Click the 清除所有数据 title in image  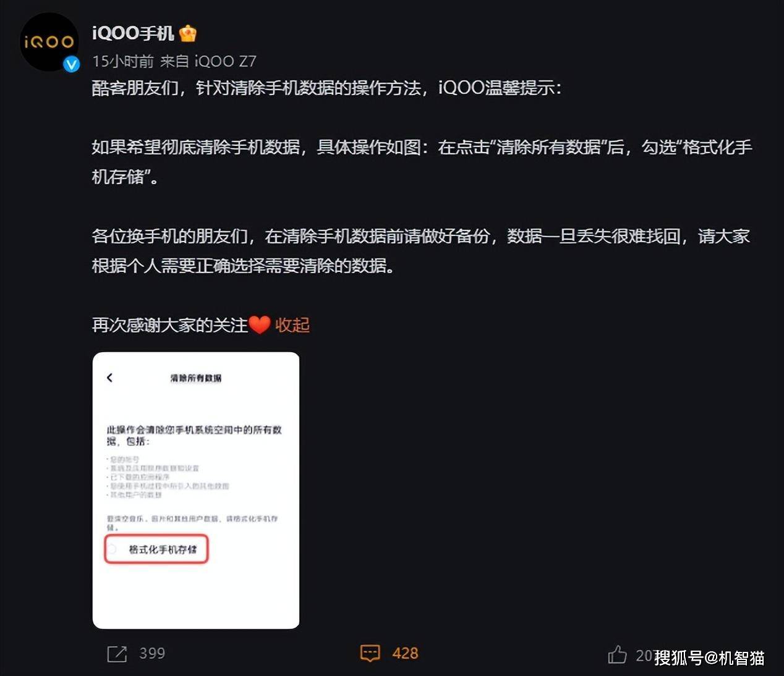coord(196,378)
